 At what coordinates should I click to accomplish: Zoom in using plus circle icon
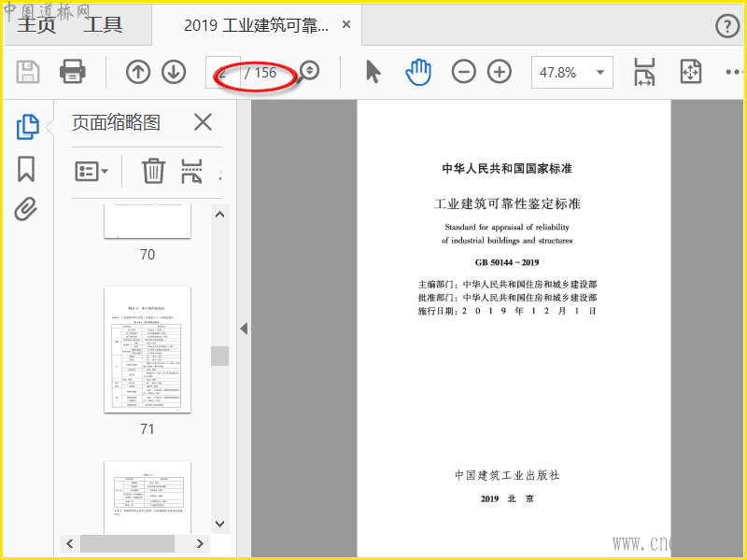500,72
